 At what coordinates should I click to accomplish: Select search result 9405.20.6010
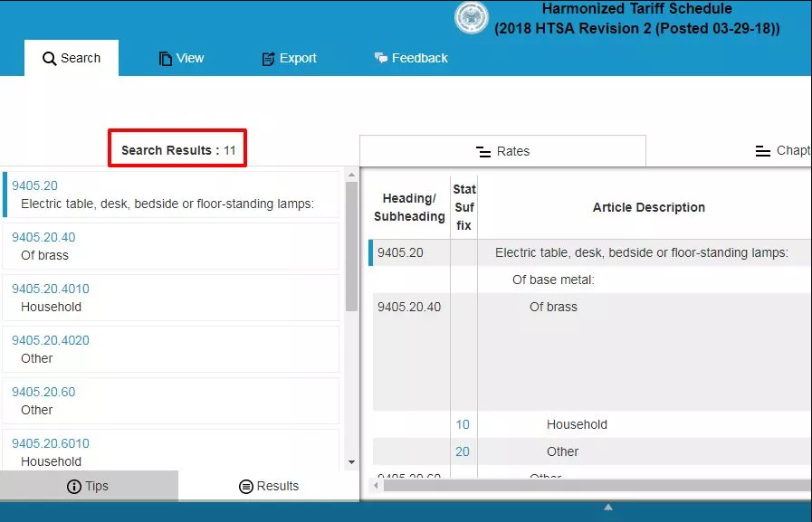[171, 451]
